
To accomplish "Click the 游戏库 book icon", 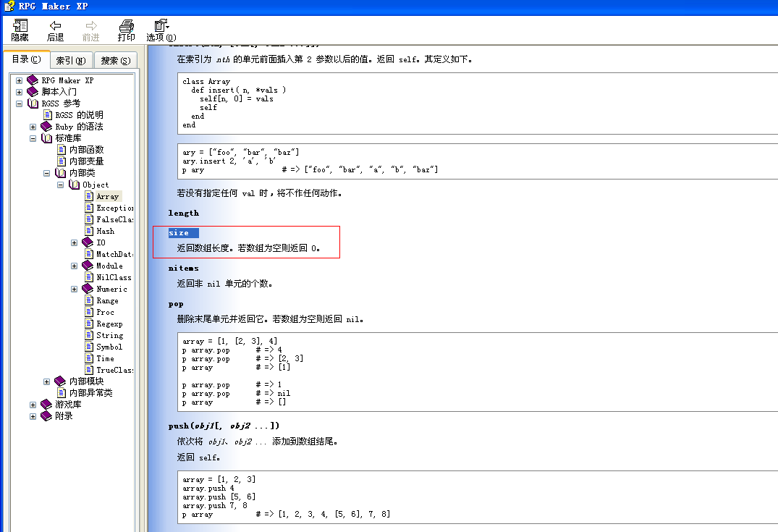I will tap(46, 405).
